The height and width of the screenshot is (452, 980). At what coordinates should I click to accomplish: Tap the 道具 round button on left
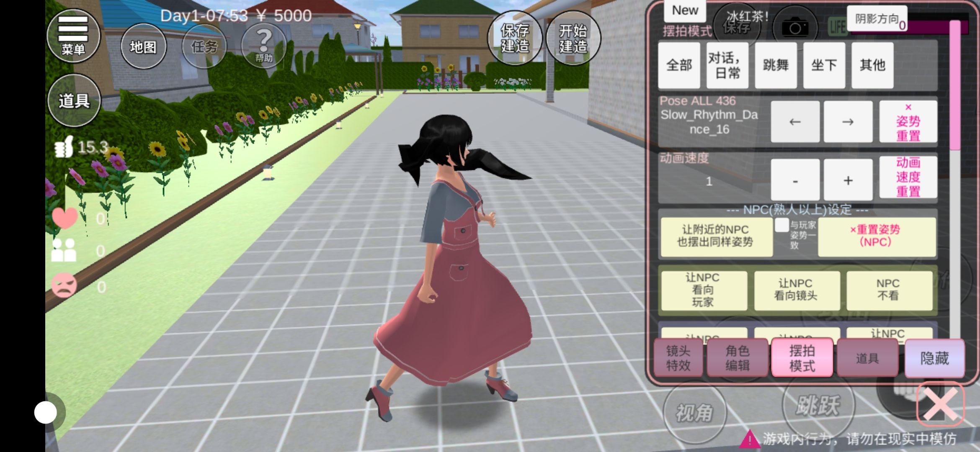coord(74,100)
